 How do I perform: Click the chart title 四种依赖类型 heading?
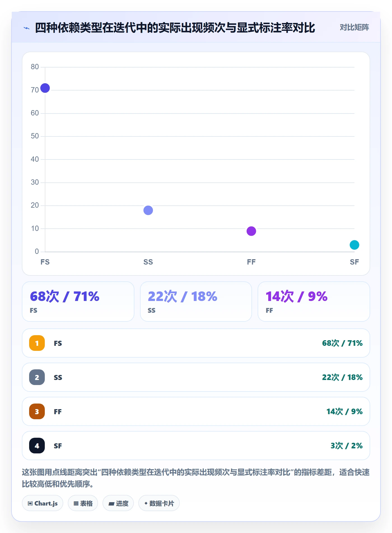click(x=175, y=28)
